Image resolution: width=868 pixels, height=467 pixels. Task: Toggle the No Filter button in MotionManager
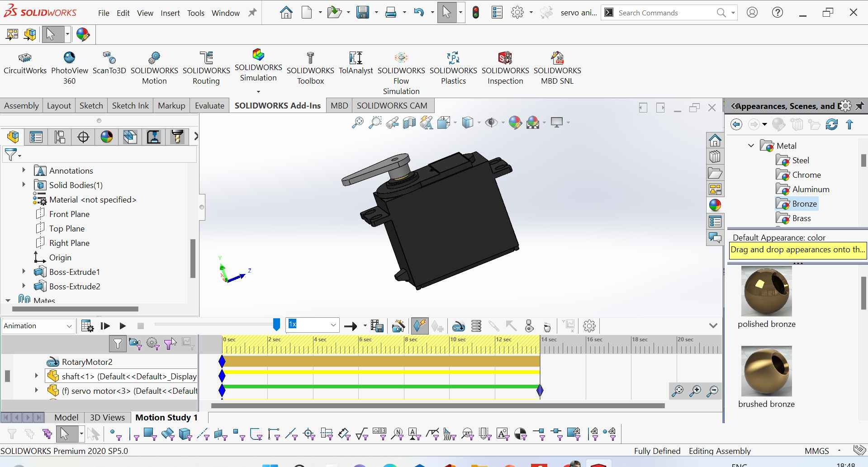(118, 344)
